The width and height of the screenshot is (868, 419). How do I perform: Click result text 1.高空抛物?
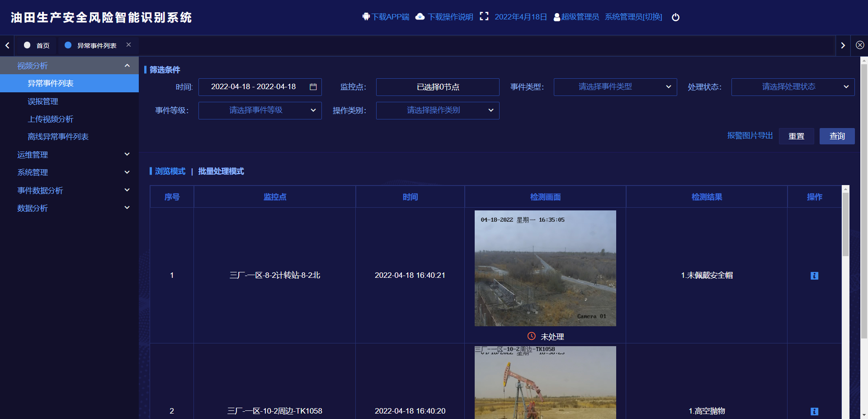pos(707,411)
